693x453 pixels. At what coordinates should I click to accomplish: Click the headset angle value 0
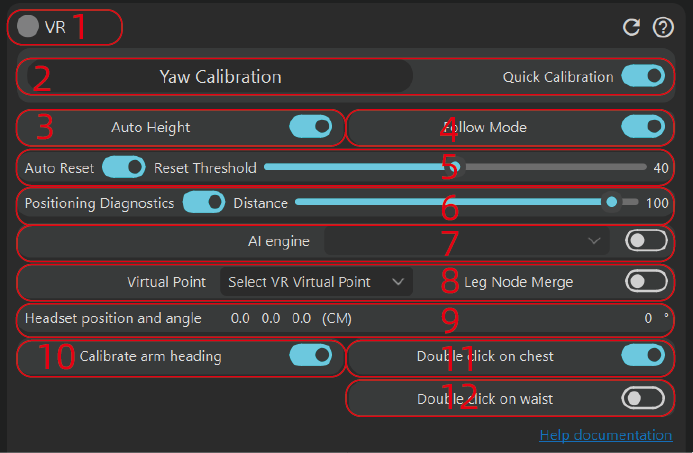pyautogui.click(x=648, y=318)
